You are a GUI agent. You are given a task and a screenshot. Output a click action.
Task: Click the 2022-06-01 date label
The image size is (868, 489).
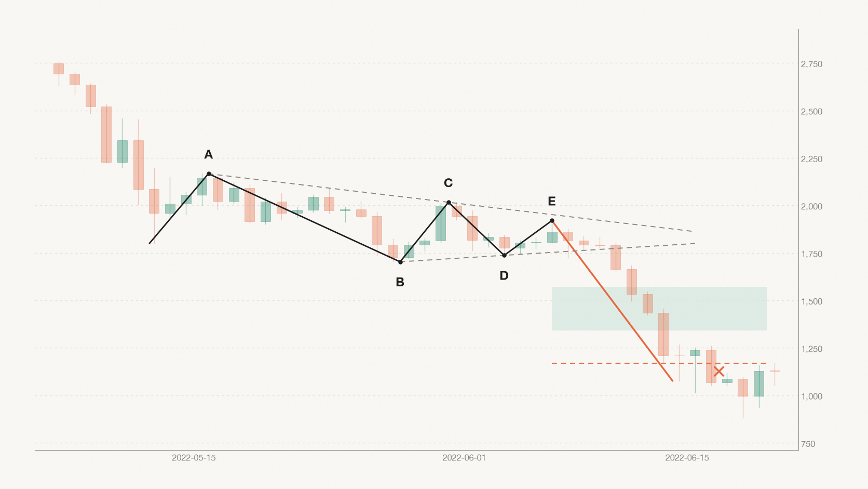pyautogui.click(x=464, y=458)
